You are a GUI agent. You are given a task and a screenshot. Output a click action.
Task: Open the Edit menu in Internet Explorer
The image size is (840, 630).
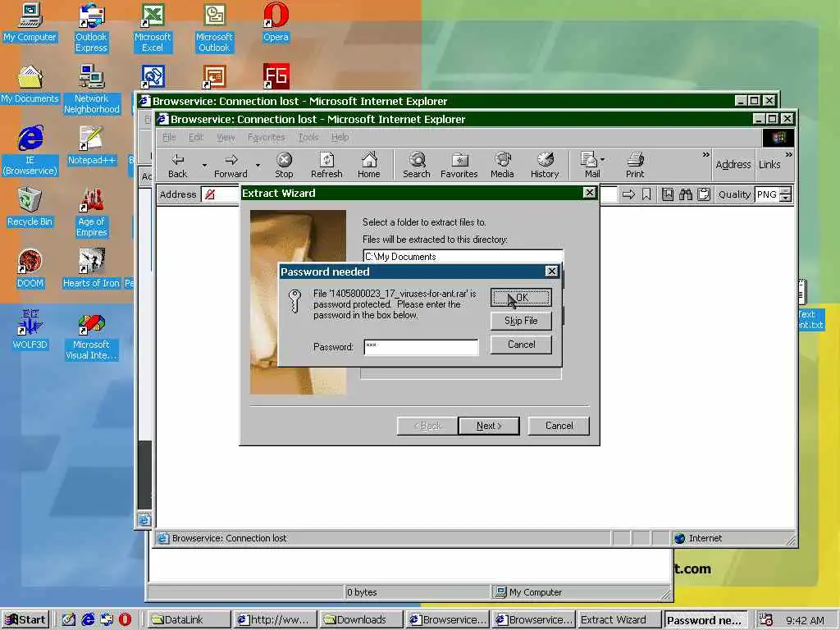tap(196, 137)
